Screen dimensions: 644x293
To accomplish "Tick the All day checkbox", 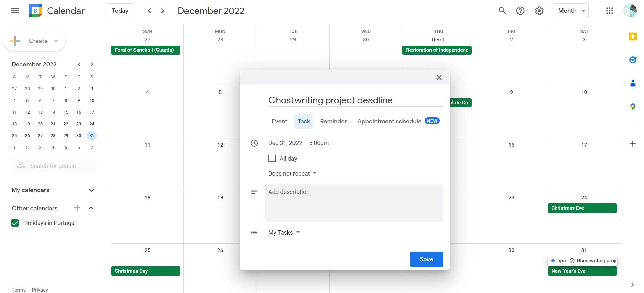I will tap(272, 158).
